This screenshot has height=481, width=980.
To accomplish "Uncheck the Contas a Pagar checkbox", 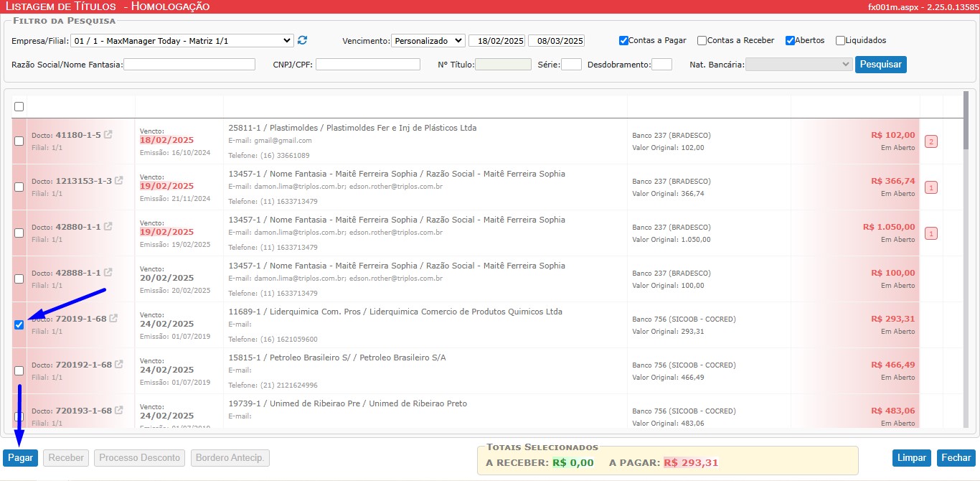I will (x=623, y=41).
